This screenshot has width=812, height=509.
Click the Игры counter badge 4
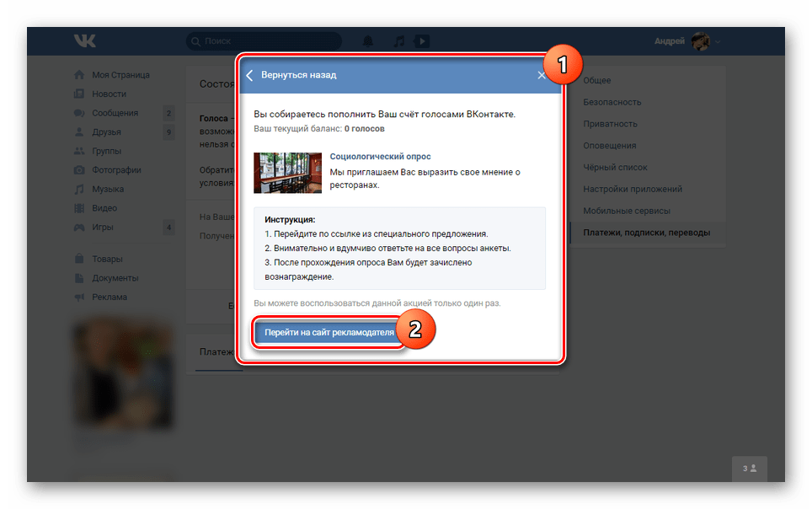(168, 227)
